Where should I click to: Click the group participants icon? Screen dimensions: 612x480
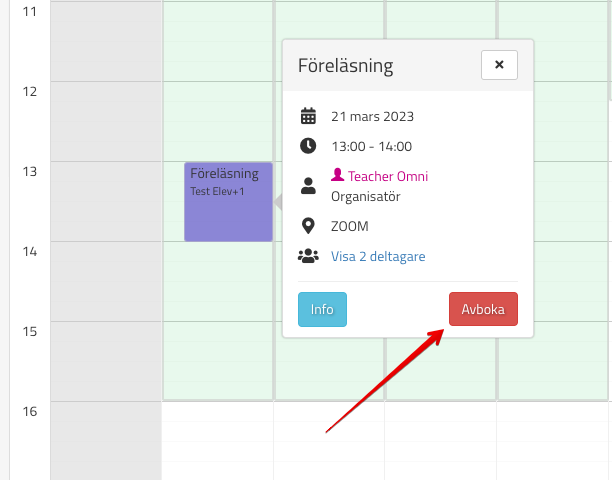[308, 256]
